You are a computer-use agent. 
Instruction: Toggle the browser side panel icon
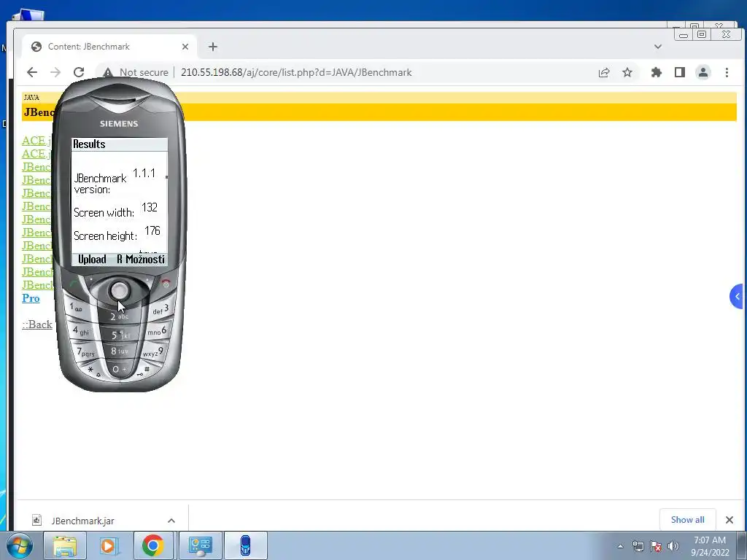pyautogui.click(x=680, y=72)
